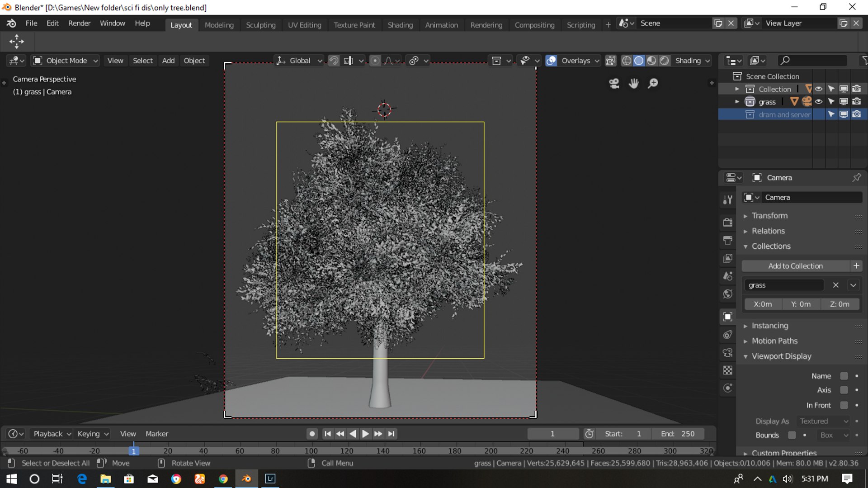868x488 pixels.
Task: Toggle viewport overlays on or off
Action: coord(551,61)
